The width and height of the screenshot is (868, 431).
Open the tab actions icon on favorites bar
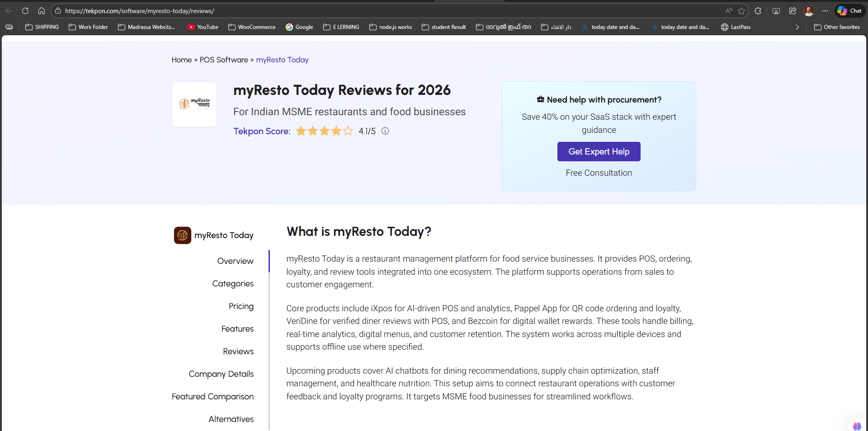click(x=9, y=27)
